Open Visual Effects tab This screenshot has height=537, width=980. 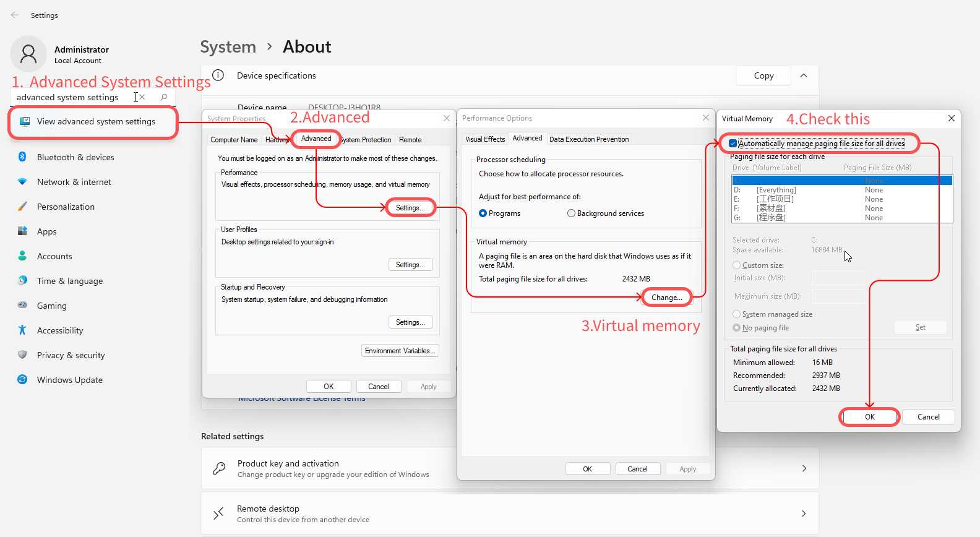click(485, 139)
